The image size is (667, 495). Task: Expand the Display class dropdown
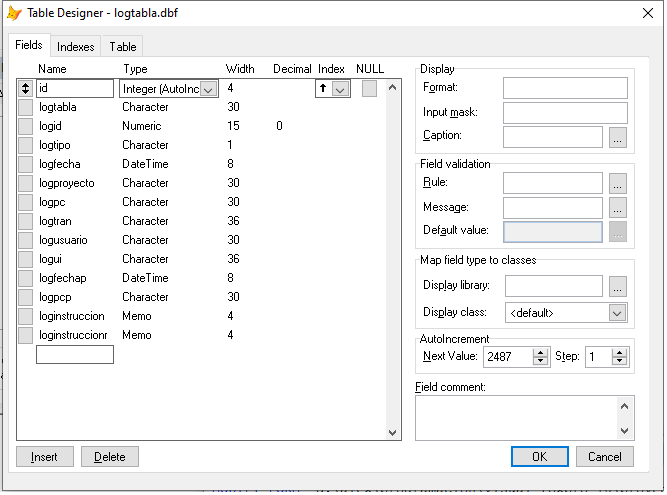(617, 313)
